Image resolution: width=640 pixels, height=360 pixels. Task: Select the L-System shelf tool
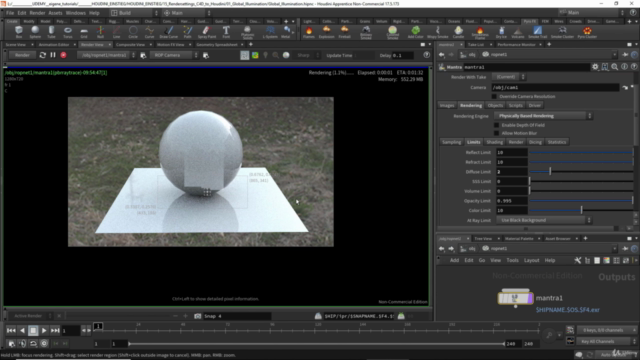pyautogui.click(x=270, y=31)
